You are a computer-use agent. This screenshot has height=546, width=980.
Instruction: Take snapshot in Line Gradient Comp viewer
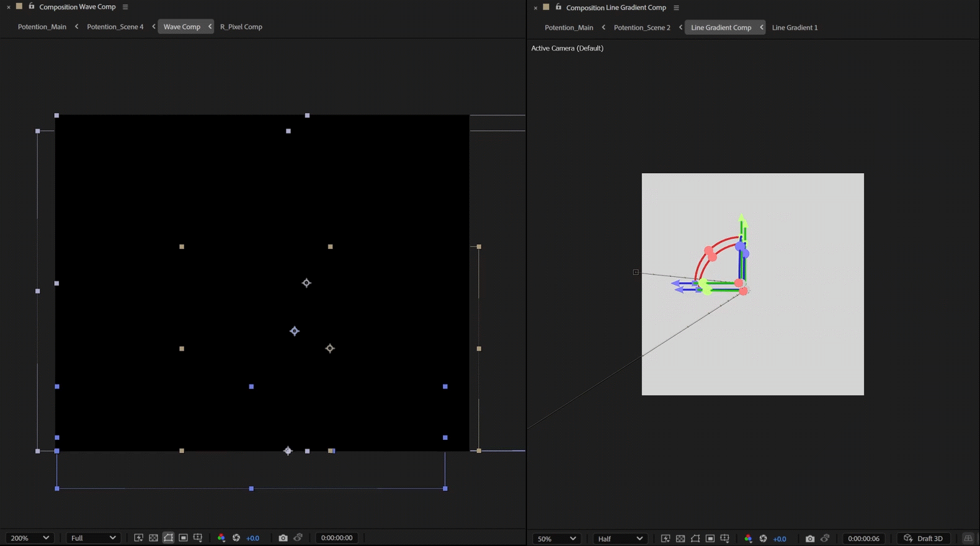[810, 539]
